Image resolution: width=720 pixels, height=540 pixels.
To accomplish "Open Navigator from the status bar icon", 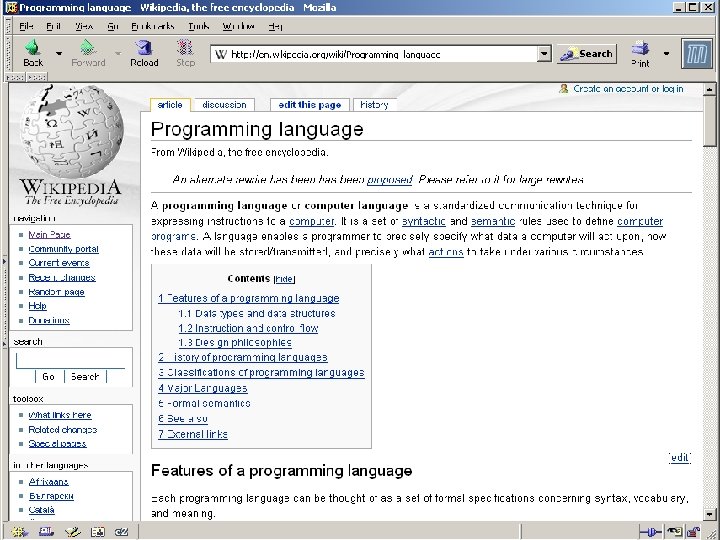I will click(19, 532).
